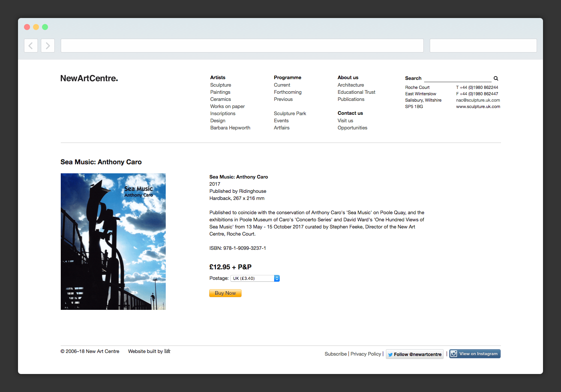Click the browser search field on right
The width and height of the screenshot is (561, 392).
tap(483, 45)
